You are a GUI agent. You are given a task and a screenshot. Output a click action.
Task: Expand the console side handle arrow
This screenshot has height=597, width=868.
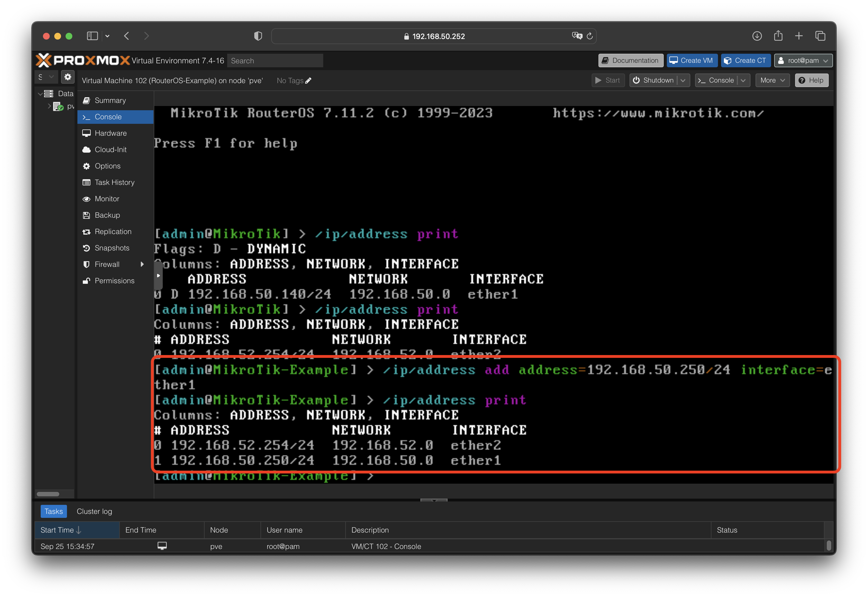[158, 276]
